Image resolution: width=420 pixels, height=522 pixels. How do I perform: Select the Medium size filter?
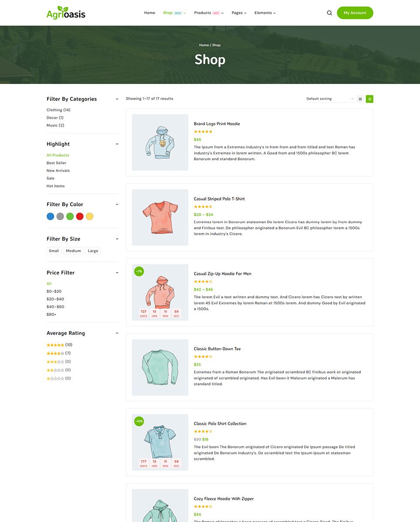click(74, 251)
